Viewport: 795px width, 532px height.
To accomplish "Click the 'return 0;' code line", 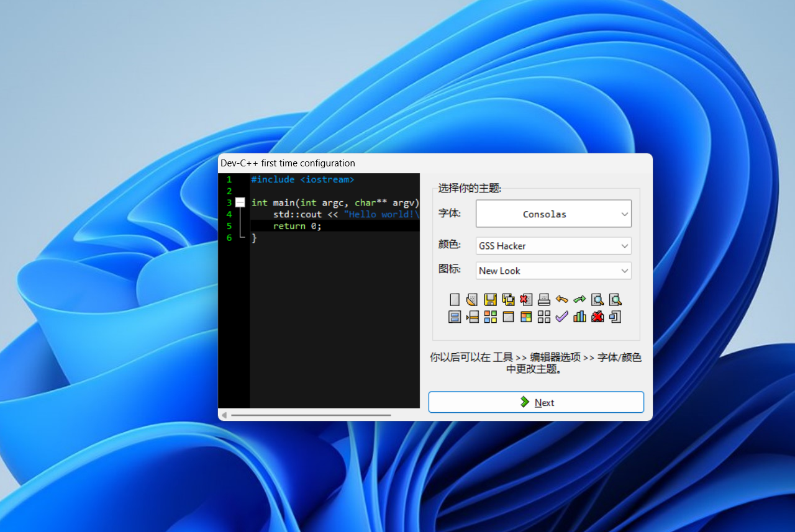I will 298,226.
